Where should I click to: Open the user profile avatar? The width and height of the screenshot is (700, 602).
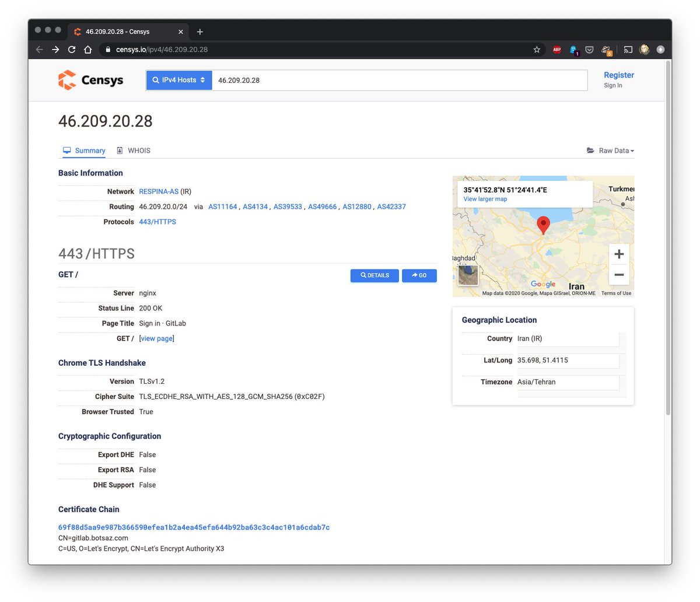pyautogui.click(x=645, y=50)
